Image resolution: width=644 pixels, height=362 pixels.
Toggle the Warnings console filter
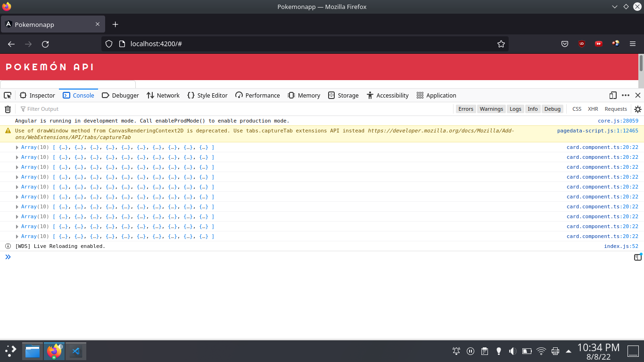491,109
